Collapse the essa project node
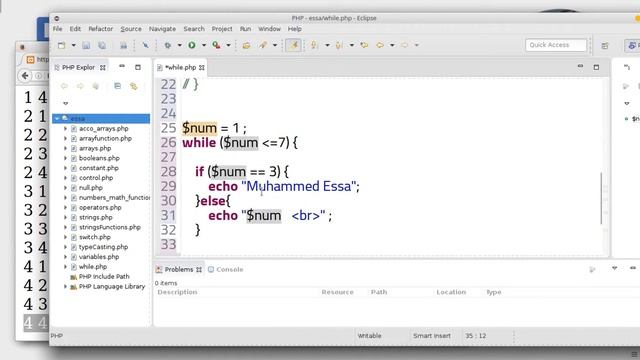Viewport: 640px width, 360px height. [57, 118]
